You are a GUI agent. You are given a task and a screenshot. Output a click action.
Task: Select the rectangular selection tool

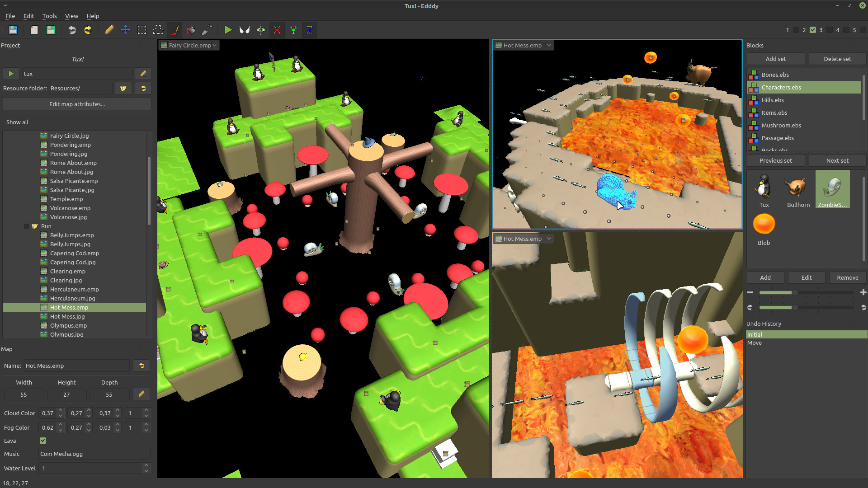pyautogui.click(x=142, y=30)
